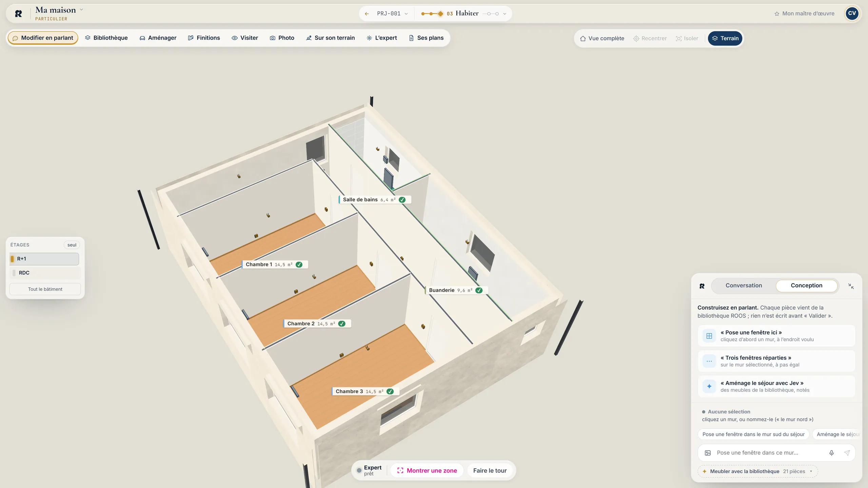Viewport: 868px width, 488px height.
Task: Switch to the Conversation tab
Action: point(744,286)
